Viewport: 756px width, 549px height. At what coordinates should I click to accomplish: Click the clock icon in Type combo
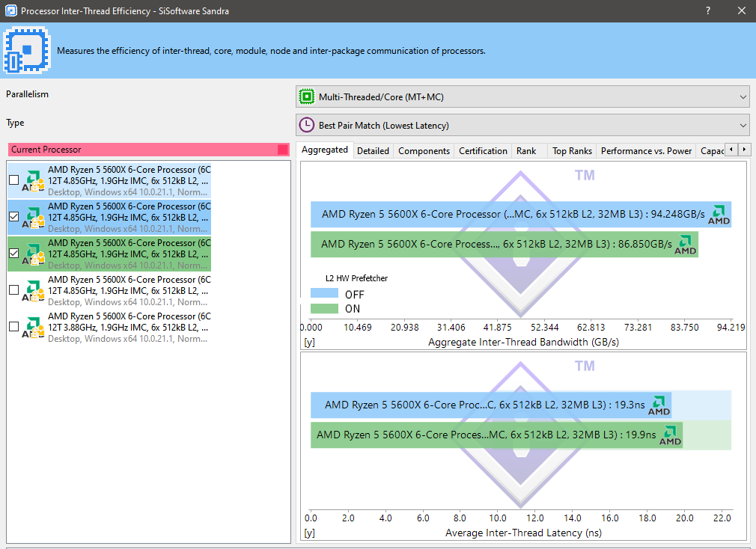click(x=307, y=125)
